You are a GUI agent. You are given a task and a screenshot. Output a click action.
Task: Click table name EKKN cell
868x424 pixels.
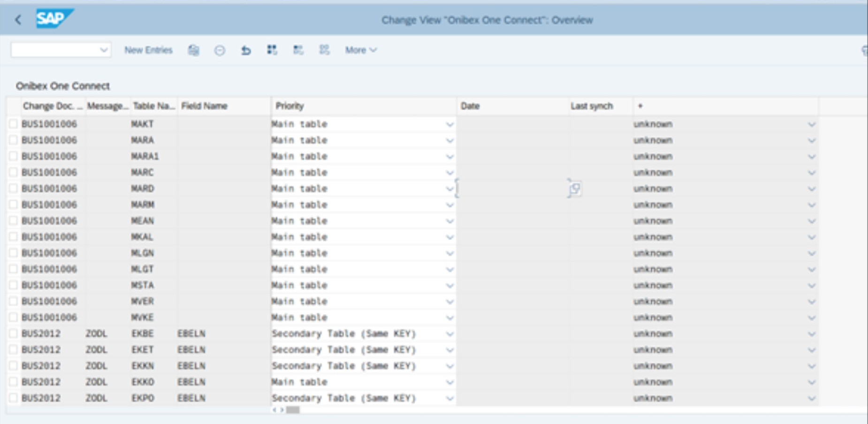(x=154, y=366)
